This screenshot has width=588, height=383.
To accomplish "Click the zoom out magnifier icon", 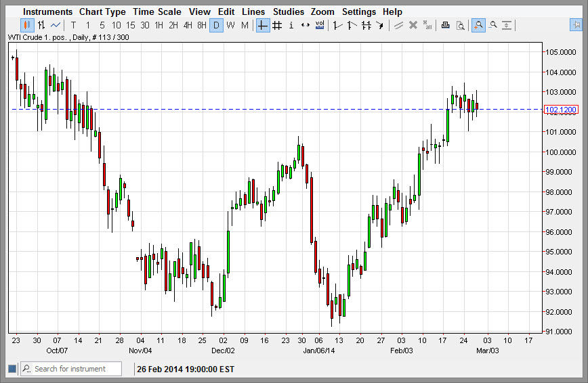I will [493, 26].
